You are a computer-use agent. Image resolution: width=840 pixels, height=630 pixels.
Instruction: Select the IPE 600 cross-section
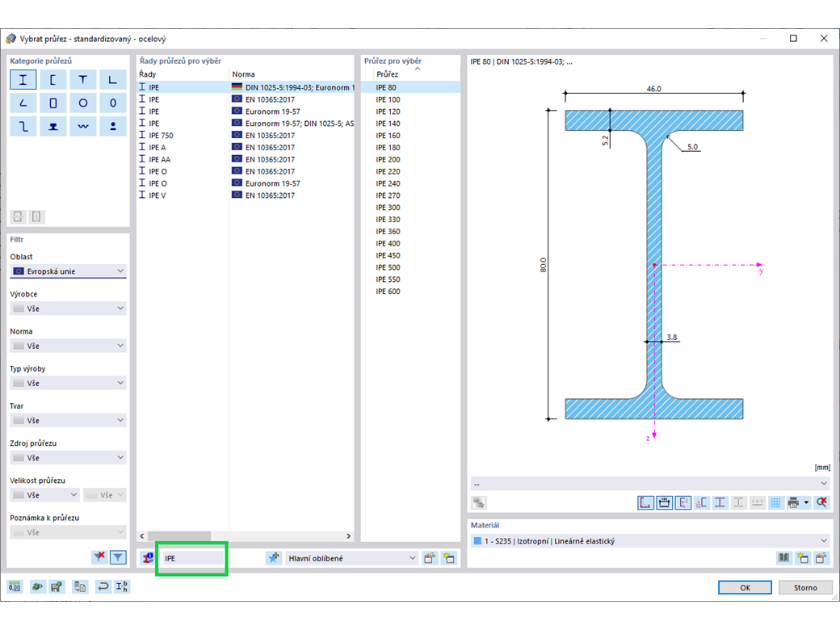click(410, 292)
